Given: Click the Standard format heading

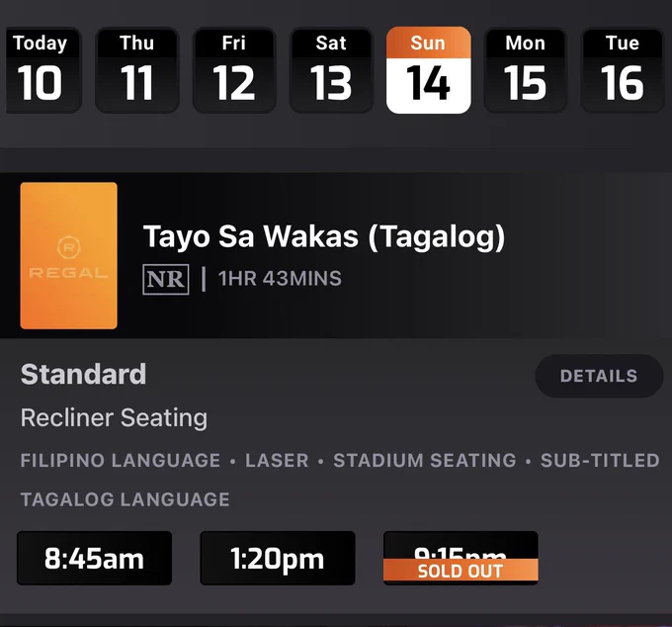Looking at the screenshot, I should click(x=84, y=374).
